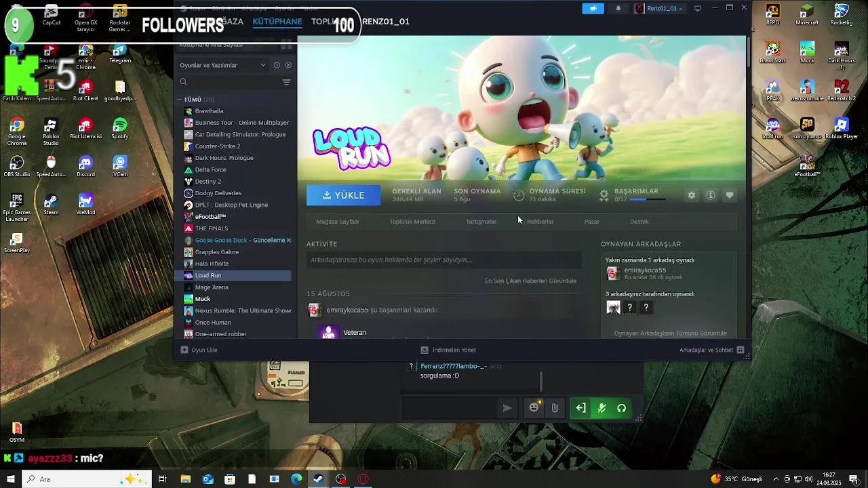The width and height of the screenshot is (868, 488).
Task: Click the blue YÜKLE install button
Action: tap(343, 195)
